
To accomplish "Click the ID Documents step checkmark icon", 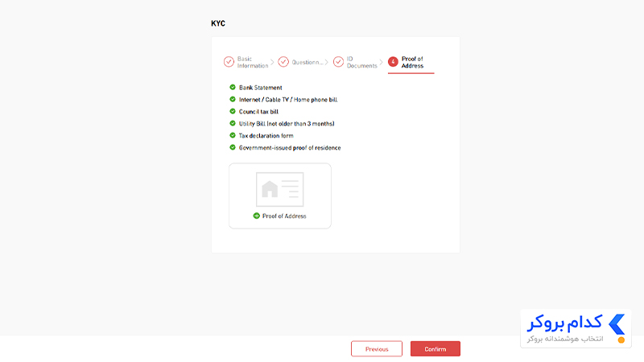I will (x=338, y=62).
